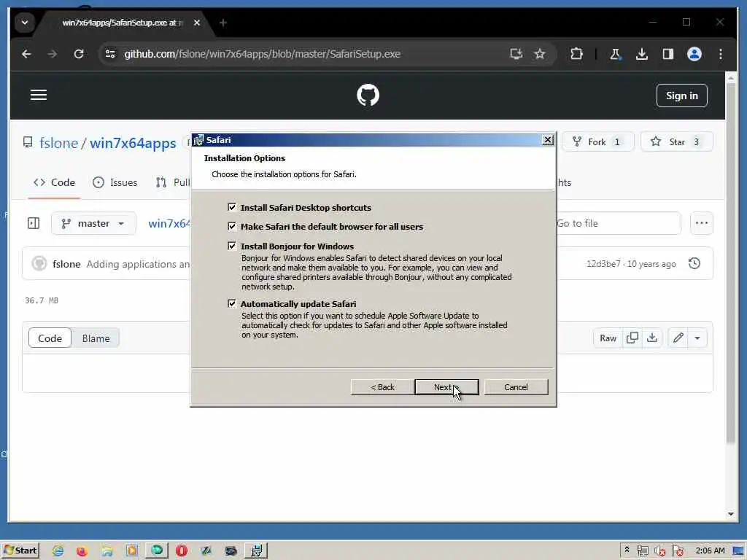
Task: Open a new browser tab
Action: [x=223, y=23]
